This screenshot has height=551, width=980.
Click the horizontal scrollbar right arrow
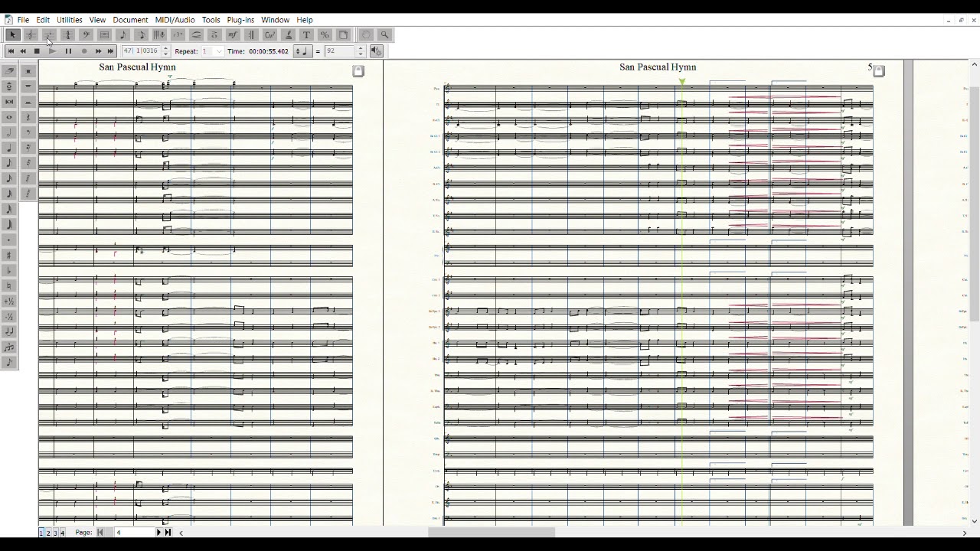[964, 533]
